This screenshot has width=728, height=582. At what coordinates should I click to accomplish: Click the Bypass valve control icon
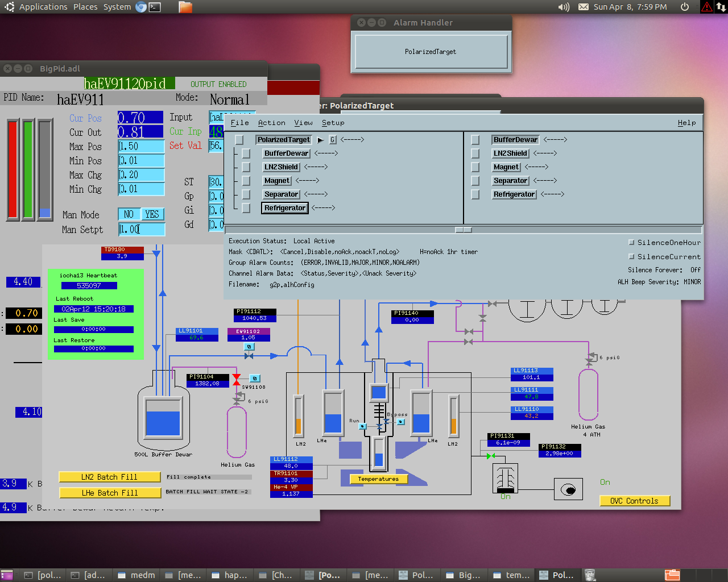(x=401, y=422)
